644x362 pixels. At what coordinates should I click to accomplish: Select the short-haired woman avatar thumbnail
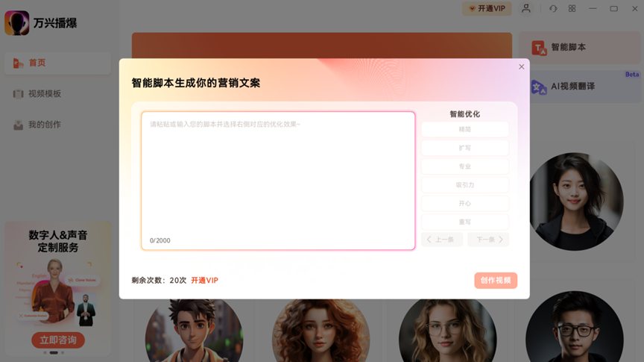click(576, 202)
